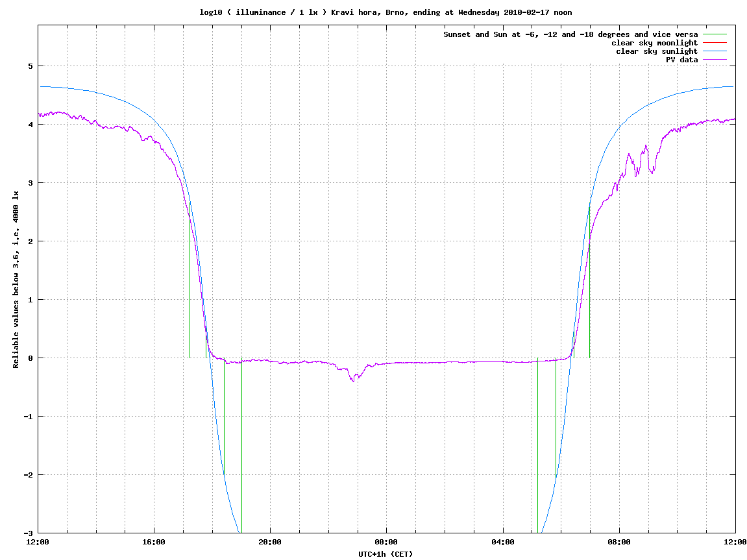Click the x-axis label 08:00
This screenshot has width=747, height=560.
(x=619, y=542)
